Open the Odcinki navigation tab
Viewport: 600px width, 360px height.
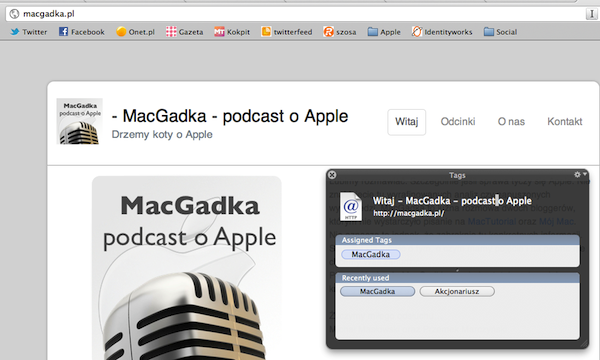458,122
